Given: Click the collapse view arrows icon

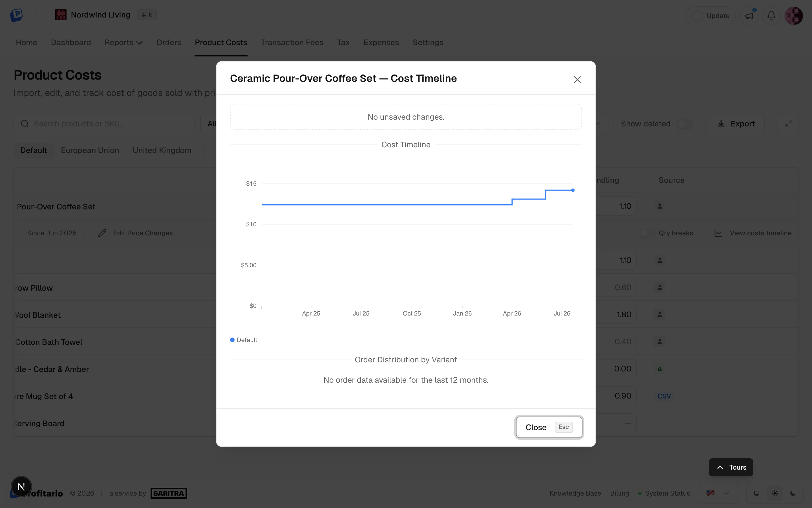Looking at the screenshot, I should pyautogui.click(x=788, y=124).
